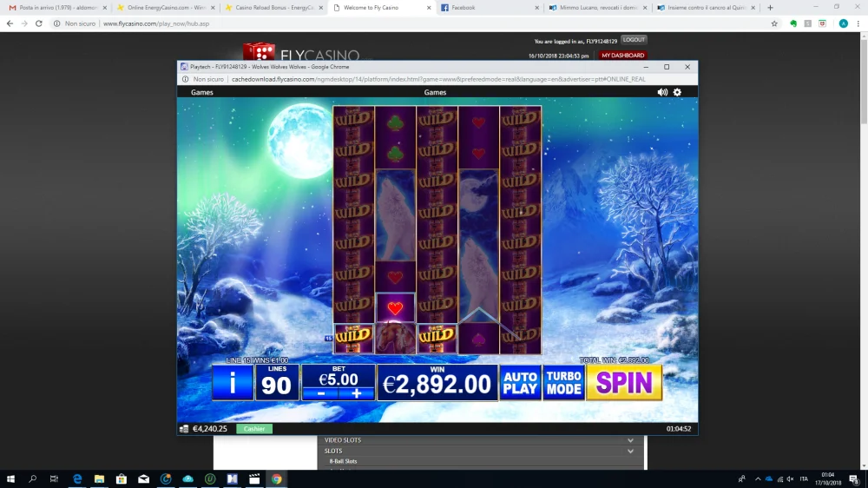
Task: Select the 90 LINES display
Action: [x=277, y=382]
